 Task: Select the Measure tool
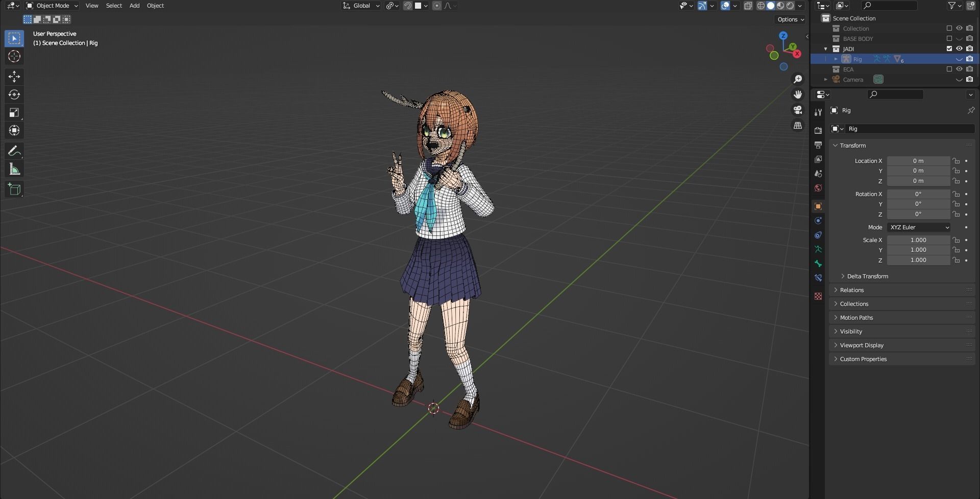[x=14, y=169]
